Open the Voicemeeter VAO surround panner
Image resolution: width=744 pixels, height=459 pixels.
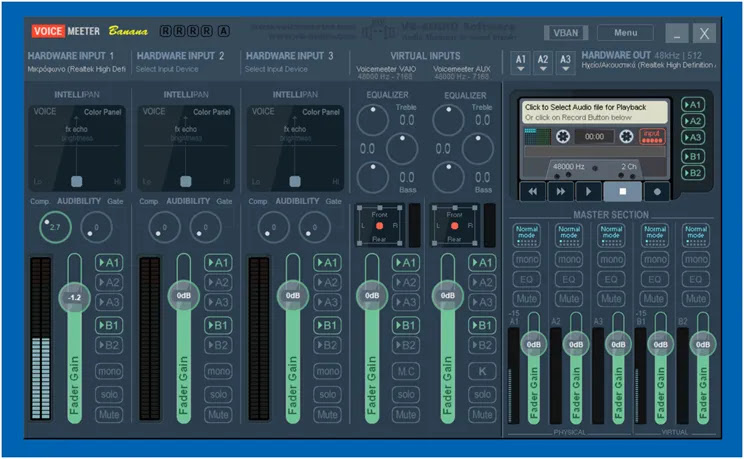click(x=379, y=225)
